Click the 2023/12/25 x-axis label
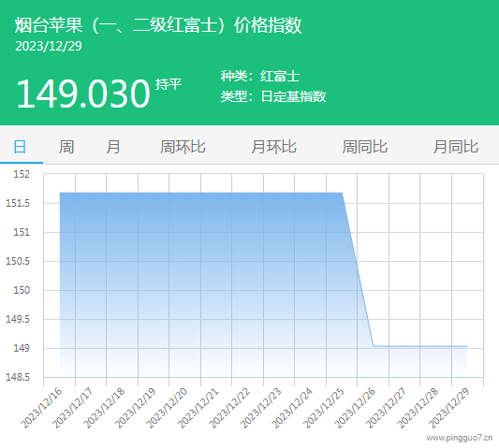Viewport: 499px width, 448px height. click(x=324, y=408)
